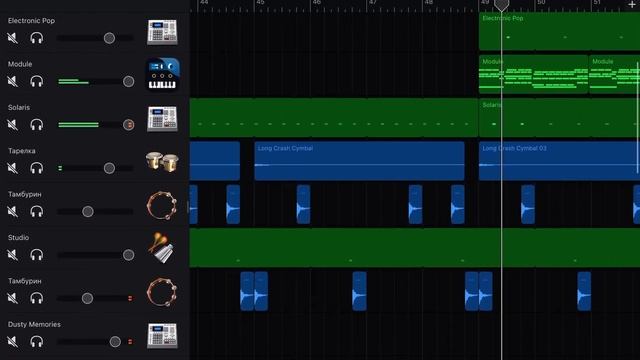The height and width of the screenshot is (360, 640).
Task: Open the Studio maracas and cowbell icon
Action: click(x=162, y=248)
